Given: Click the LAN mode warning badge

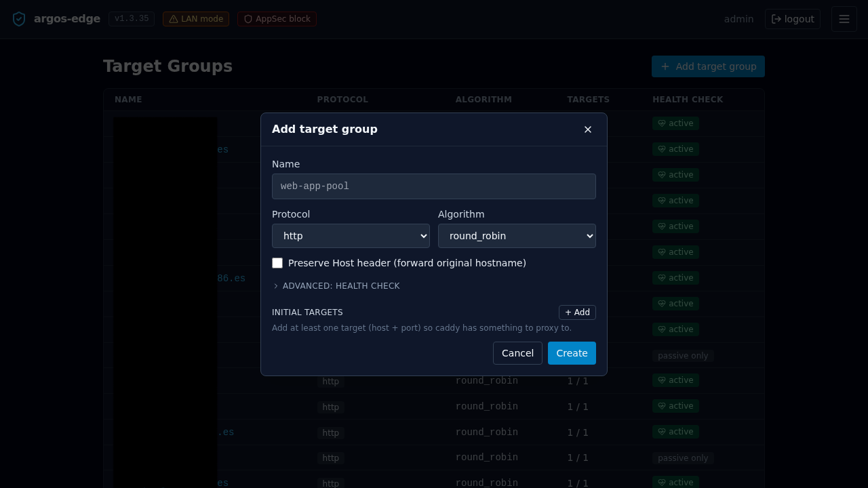Looking at the screenshot, I should pos(196,19).
